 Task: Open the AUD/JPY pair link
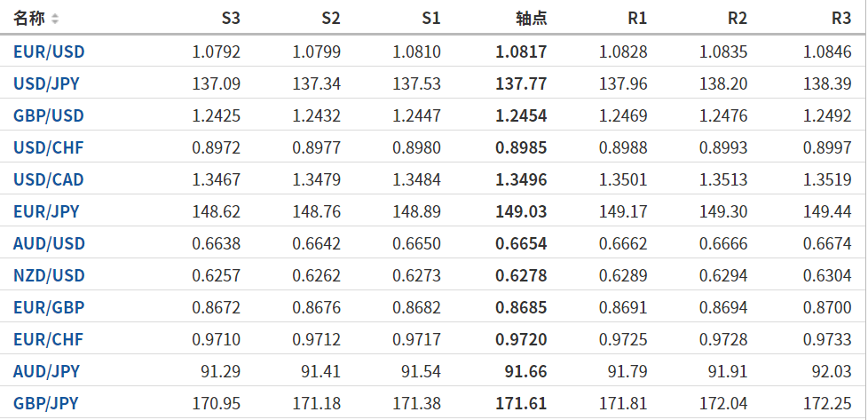pos(46,371)
